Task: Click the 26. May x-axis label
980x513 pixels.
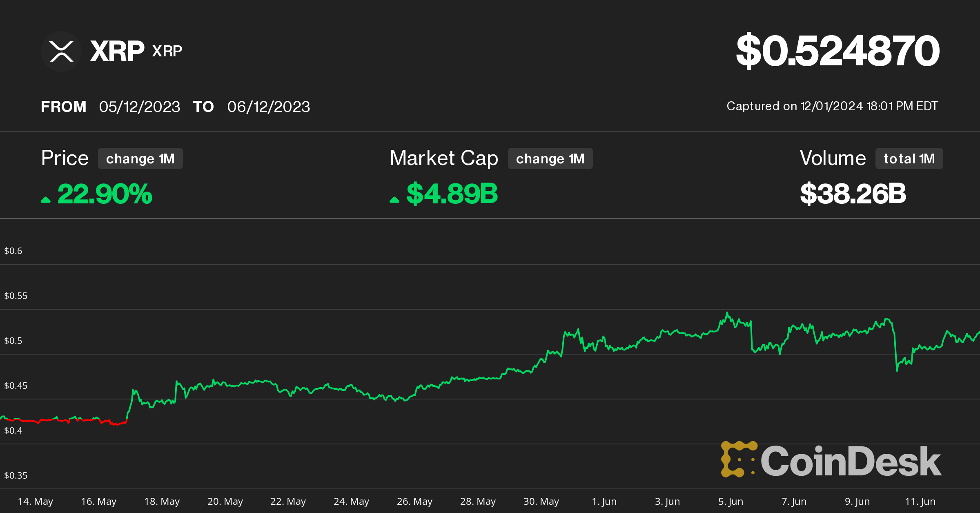Action: [x=415, y=502]
